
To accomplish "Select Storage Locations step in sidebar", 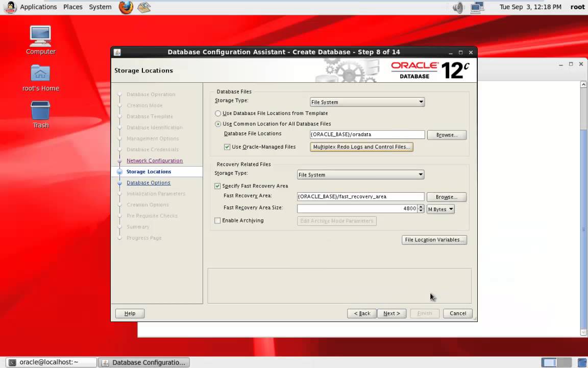I will (149, 172).
